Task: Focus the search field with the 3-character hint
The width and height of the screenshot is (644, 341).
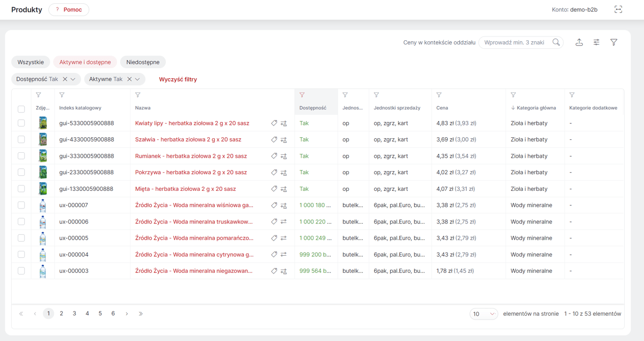Action: 514,42
